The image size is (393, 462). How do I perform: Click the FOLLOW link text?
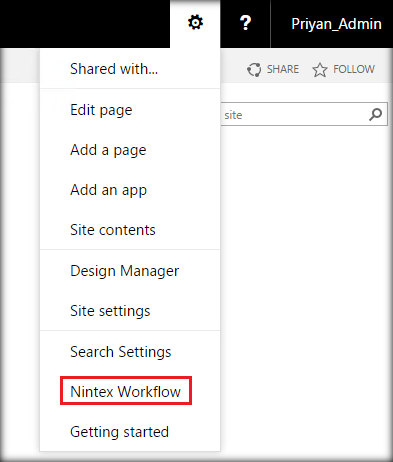click(x=354, y=69)
